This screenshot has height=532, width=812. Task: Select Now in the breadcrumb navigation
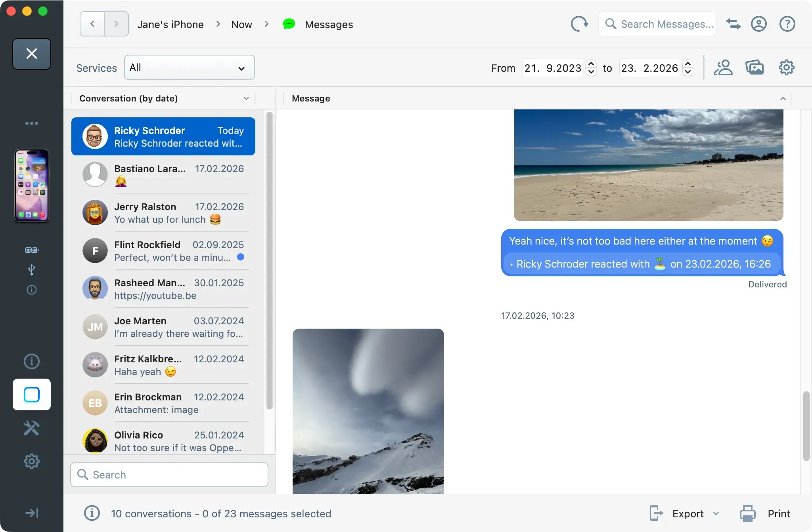click(x=241, y=24)
